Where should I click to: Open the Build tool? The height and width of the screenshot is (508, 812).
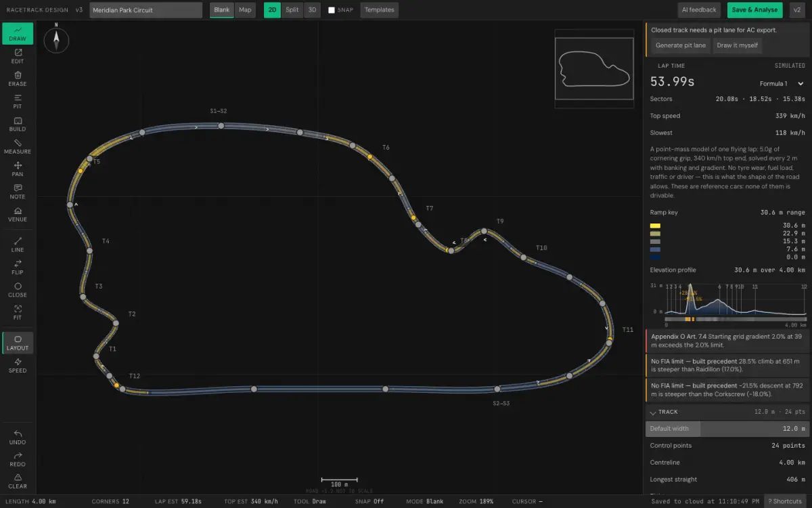pos(18,124)
